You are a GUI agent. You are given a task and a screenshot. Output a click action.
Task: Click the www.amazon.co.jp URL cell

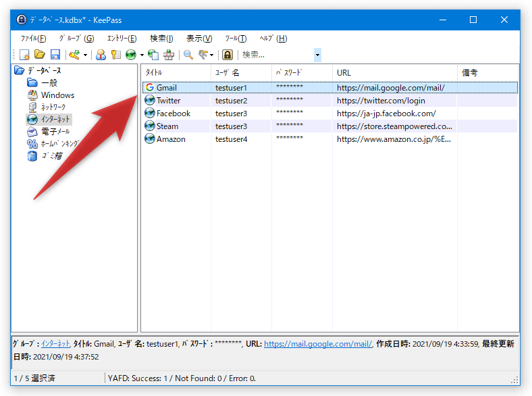[394, 139]
